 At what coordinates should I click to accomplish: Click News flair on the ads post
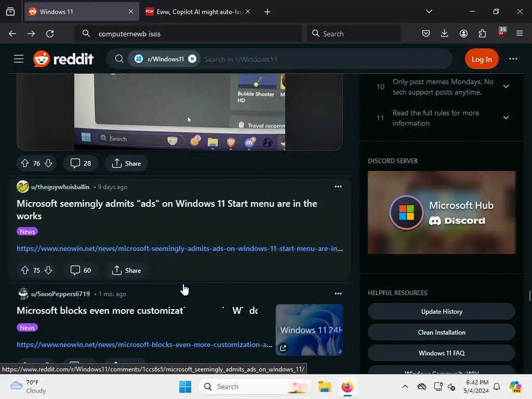(x=27, y=231)
